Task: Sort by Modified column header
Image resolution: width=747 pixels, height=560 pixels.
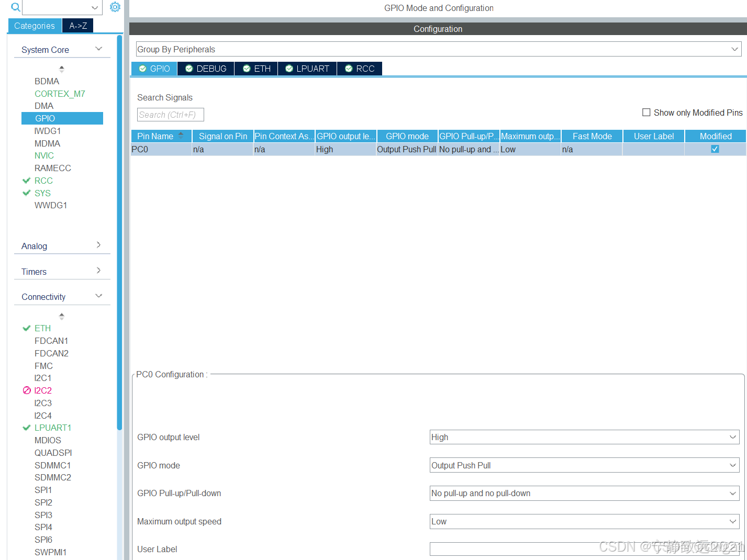Action: point(716,136)
